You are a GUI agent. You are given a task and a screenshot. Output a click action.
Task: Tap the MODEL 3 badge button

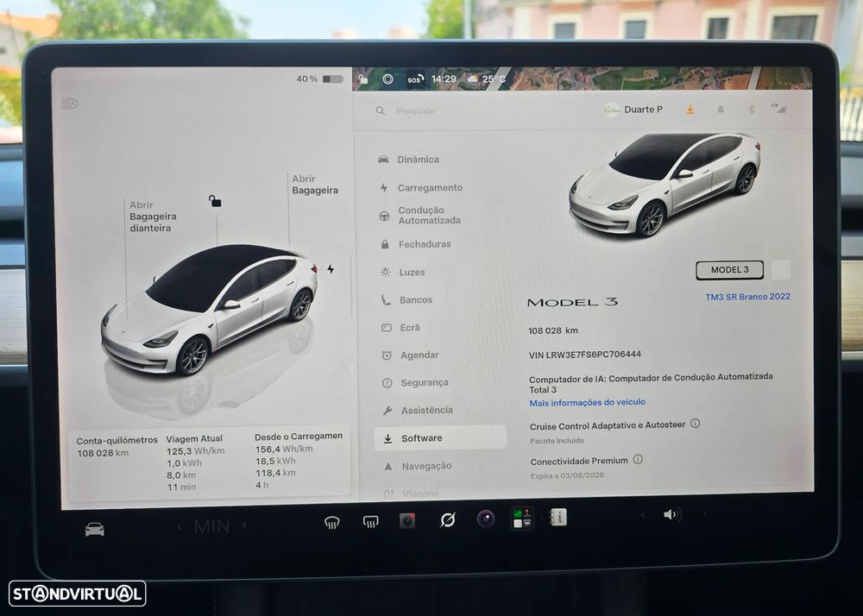tap(729, 270)
